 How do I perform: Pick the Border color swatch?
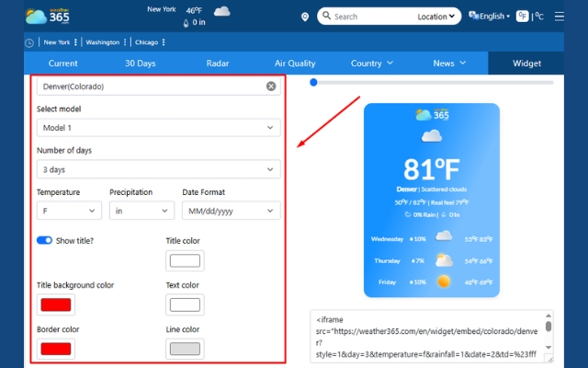tap(56, 349)
